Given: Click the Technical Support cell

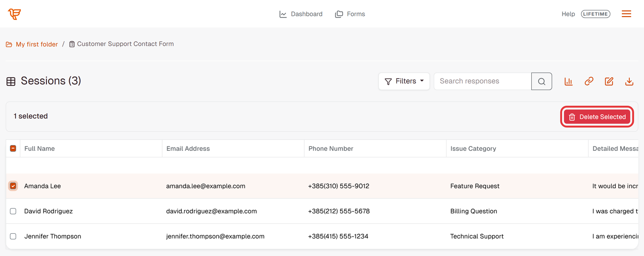Looking at the screenshot, I should (x=477, y=236).
